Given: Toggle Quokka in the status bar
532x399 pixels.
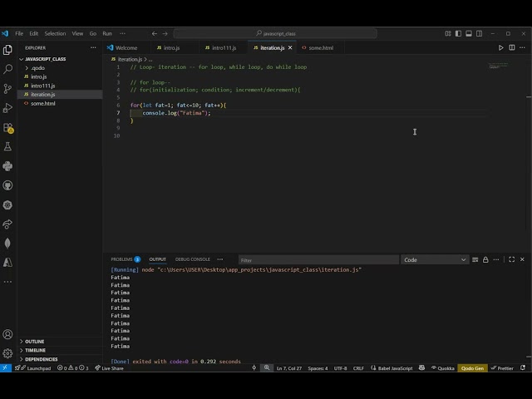Looking at the screenshot, I should (x=442, y=368).
